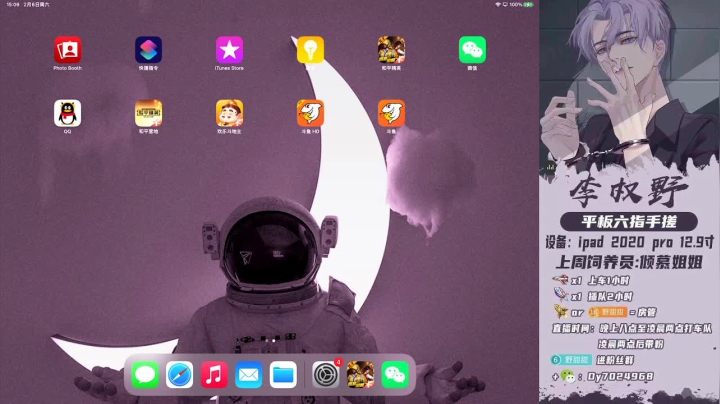Open the Mail app in the dock
This screenshot has height=404, width=720.
click(248, 375)
